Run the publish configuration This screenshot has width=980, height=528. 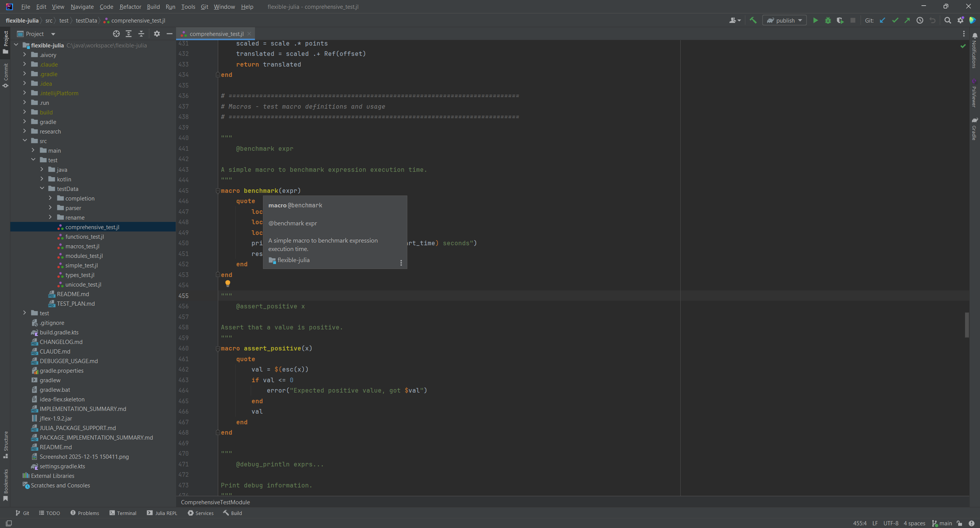pos(815,21)
